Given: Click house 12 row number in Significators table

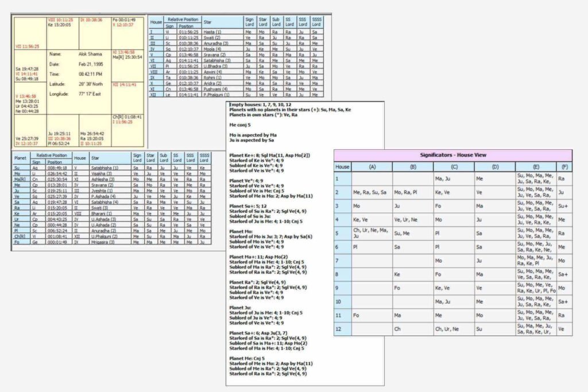Looking at the screenshot, I should pyautogui.click(x=343, y=329).
